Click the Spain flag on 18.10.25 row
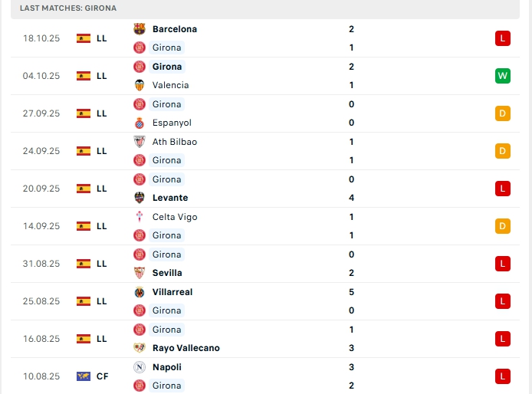532x394 pixels. [84, 38]
